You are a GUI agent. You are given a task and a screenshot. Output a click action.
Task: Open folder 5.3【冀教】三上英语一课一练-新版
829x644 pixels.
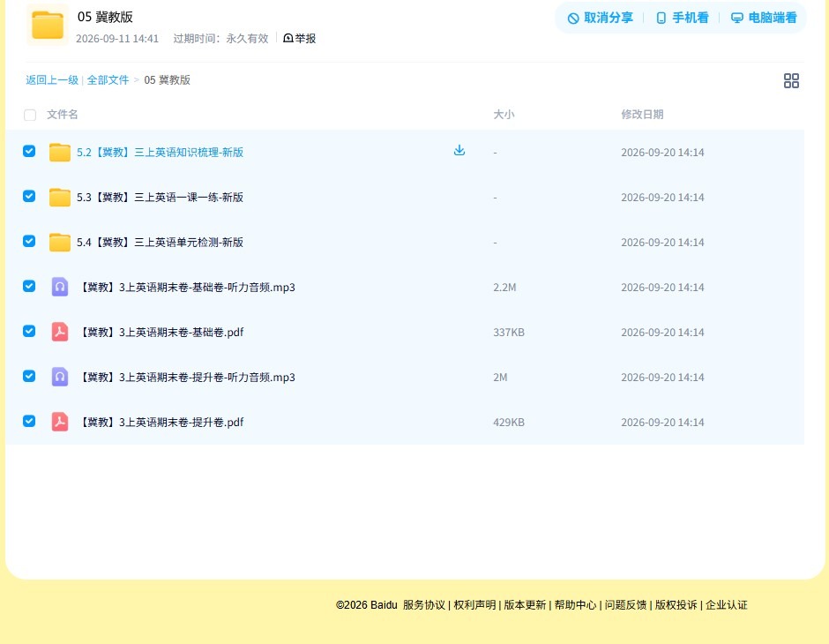click(x=160, y=198)
